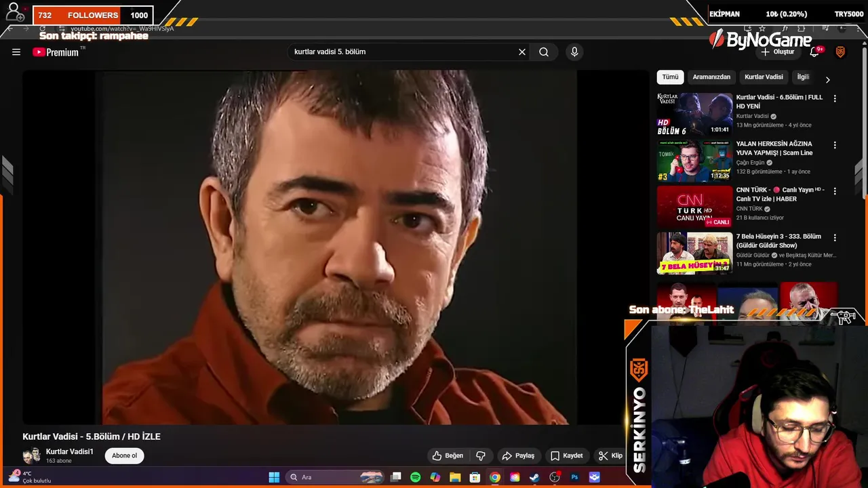The image size is (868, 488).
Task: Select the Tümü filter chip
Action: (670, 77)
